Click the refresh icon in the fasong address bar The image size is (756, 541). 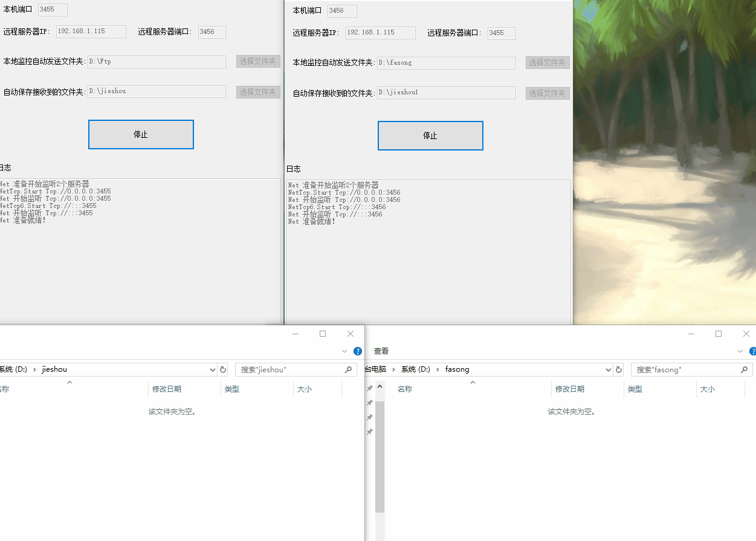click(618, 369)
